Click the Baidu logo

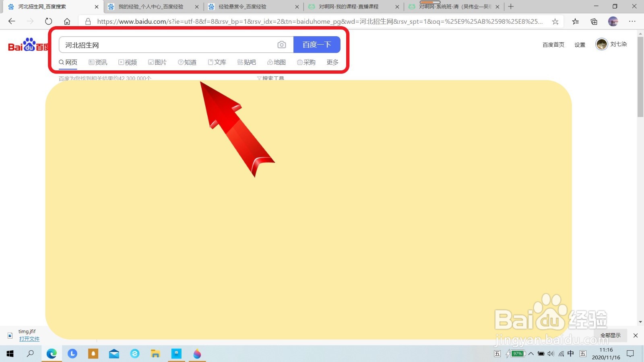click(28, 45)
